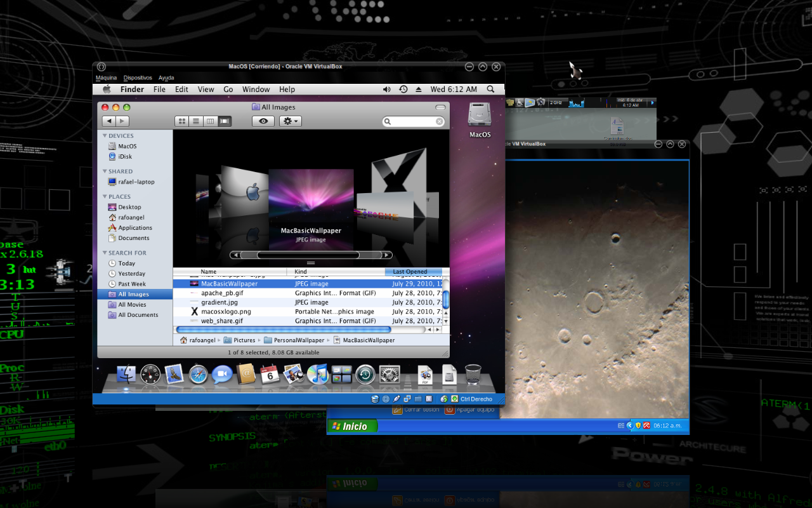Open Spaces icon in the dock
Image resolution: width=812 pixels, height=508 pixels.
pyautogui.click(x=341, y=375)
